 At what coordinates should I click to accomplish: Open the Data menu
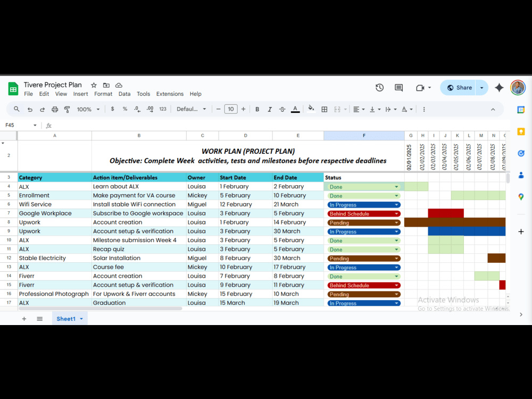click(x=124, y=94)
